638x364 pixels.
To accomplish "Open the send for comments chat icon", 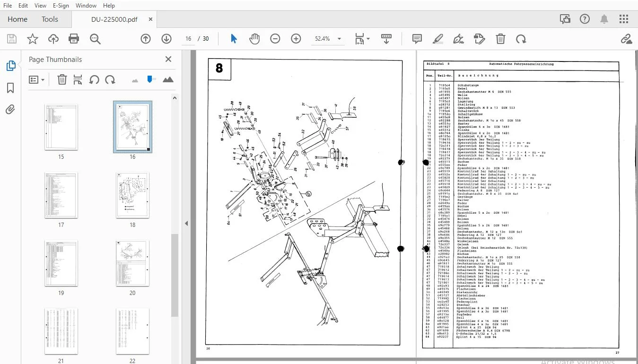I will pyautogui.click(x=565, y=19).
